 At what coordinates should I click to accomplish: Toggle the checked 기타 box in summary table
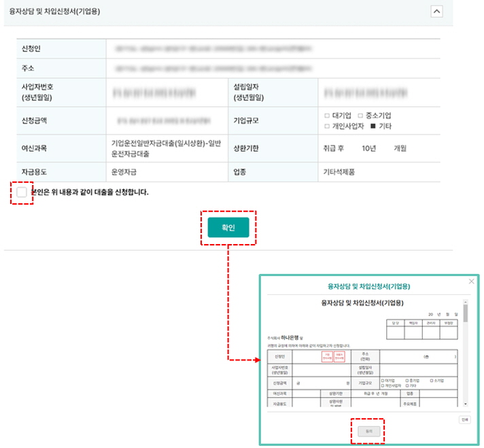(373, 126)
